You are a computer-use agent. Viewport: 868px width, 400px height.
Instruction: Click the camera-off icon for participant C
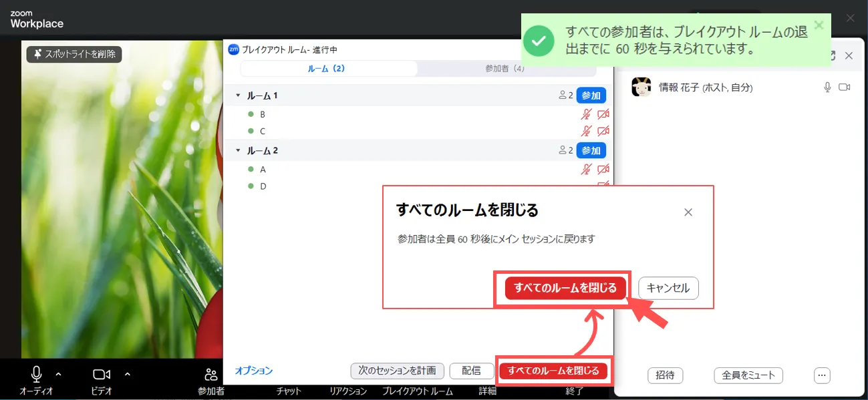tap(603, 131)
